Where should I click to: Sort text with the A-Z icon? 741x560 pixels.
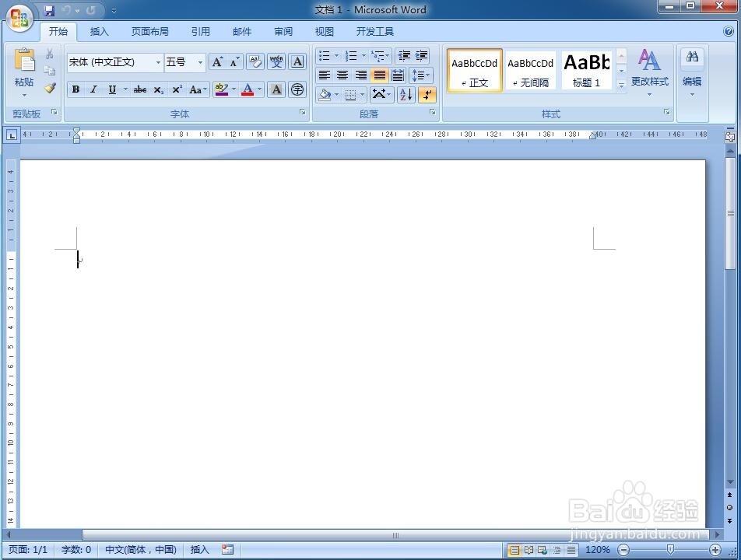[406, 95]
